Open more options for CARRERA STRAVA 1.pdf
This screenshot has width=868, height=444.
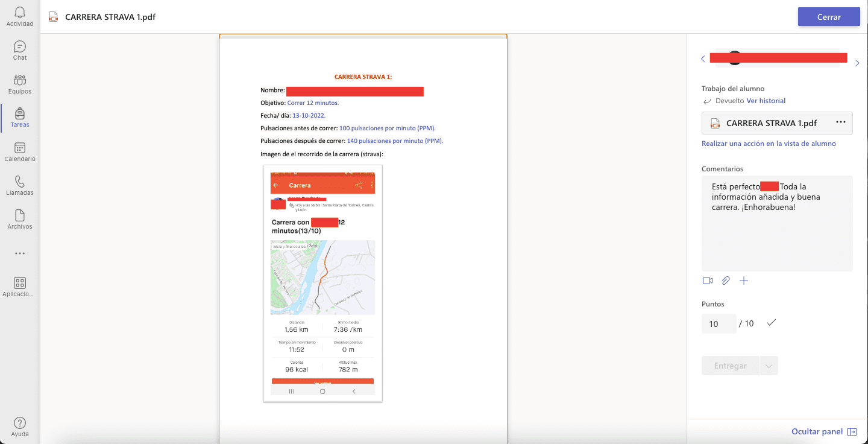click(841, 122)
